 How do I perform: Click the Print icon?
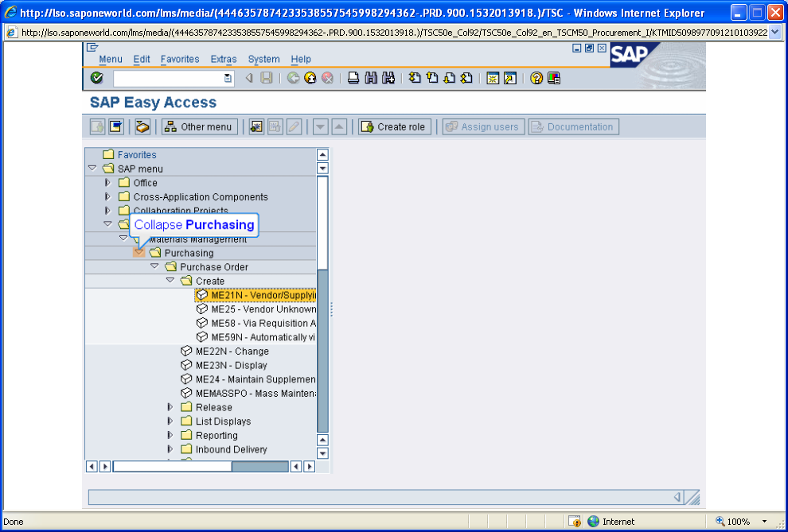(353, 78)
